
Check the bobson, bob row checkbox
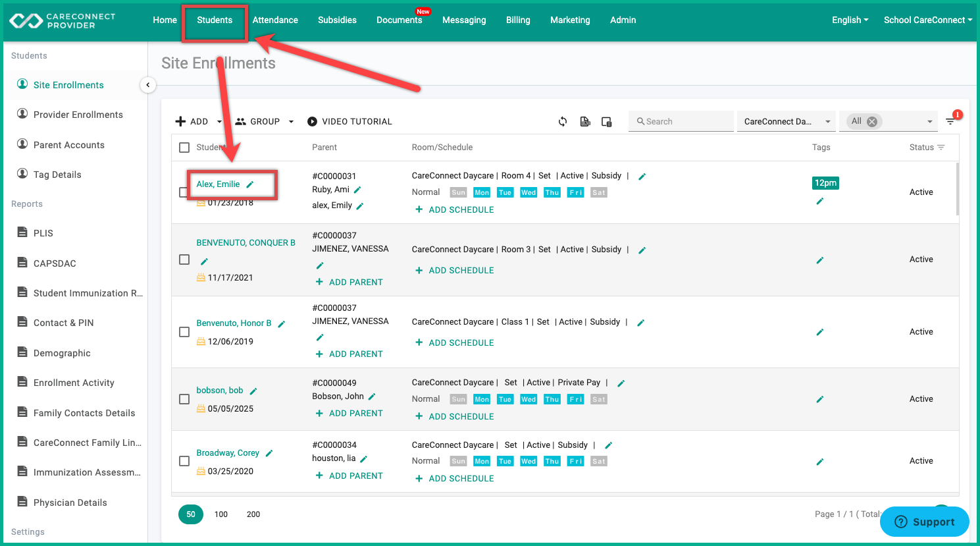184,399
